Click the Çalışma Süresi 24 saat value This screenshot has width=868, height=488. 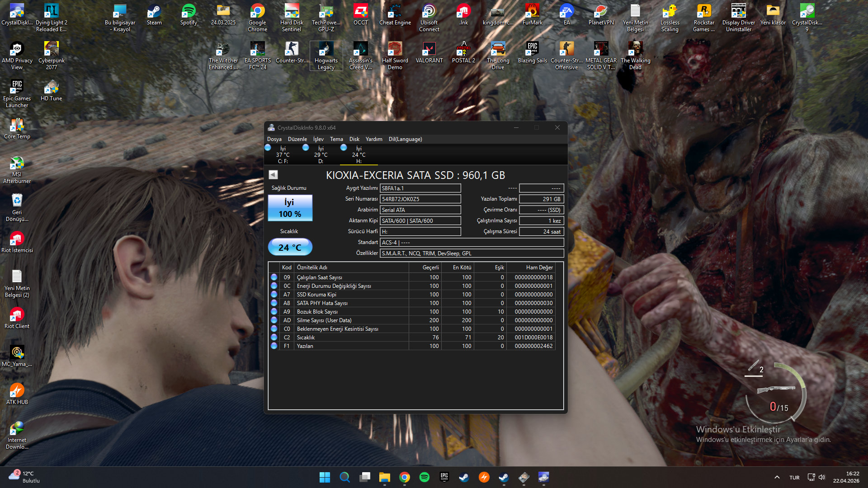(542, 232)
